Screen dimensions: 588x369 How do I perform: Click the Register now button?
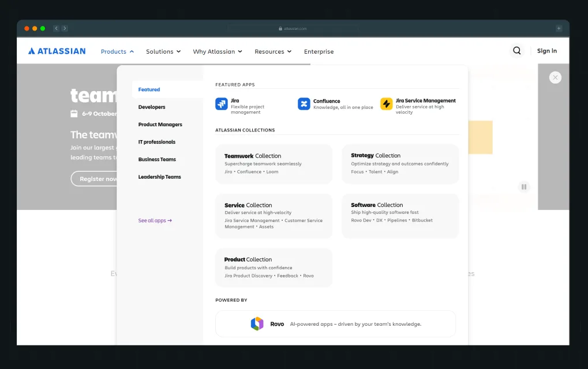coord(95,179)
